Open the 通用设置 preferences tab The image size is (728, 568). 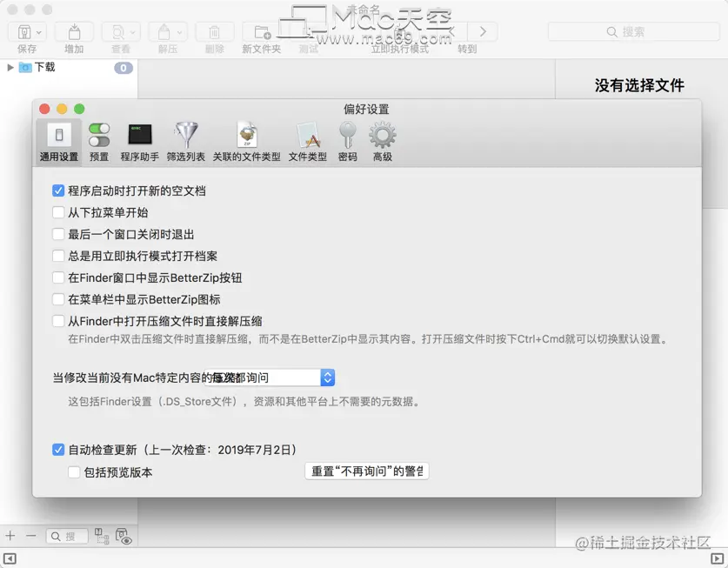coord(59,142)
